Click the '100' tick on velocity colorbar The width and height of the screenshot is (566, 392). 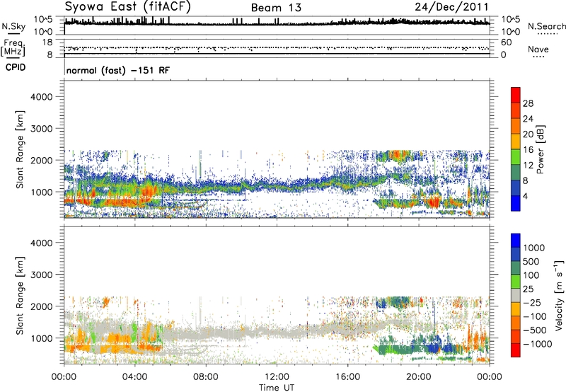pyautogui.click(x=531, y=275)
